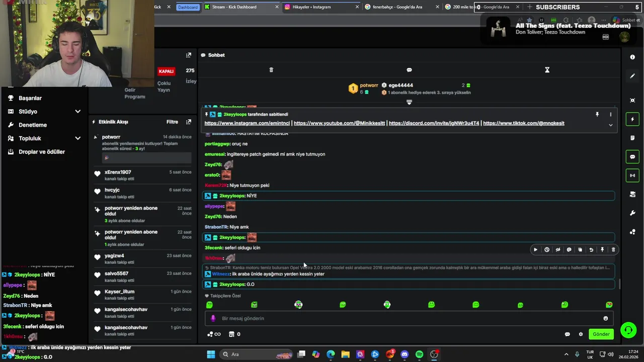The width and height of the screenshot is (644, 362).
Task: Click the pin icon on pinned message
Action: (x=597, y=115)
